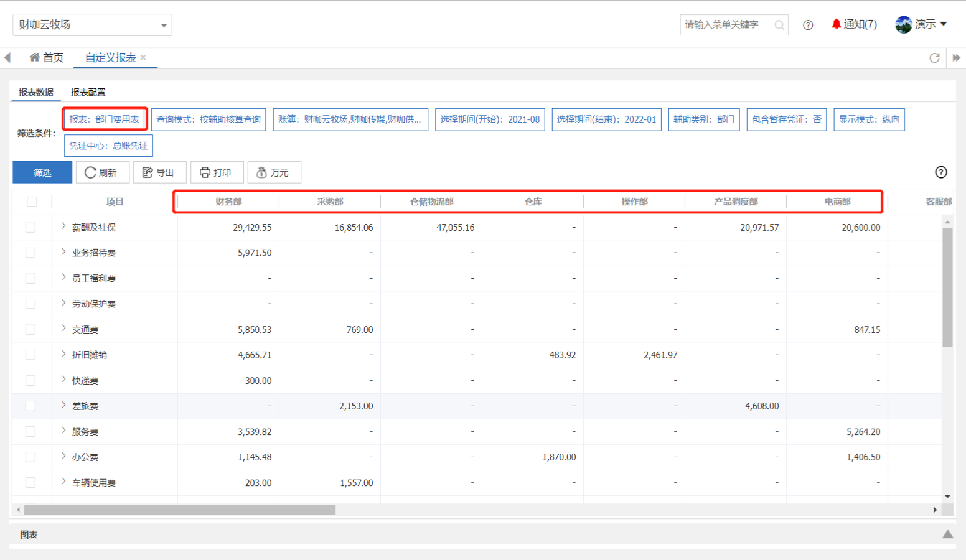Go to 首页 home tab
966x560 pixels.
click(47, 58)
